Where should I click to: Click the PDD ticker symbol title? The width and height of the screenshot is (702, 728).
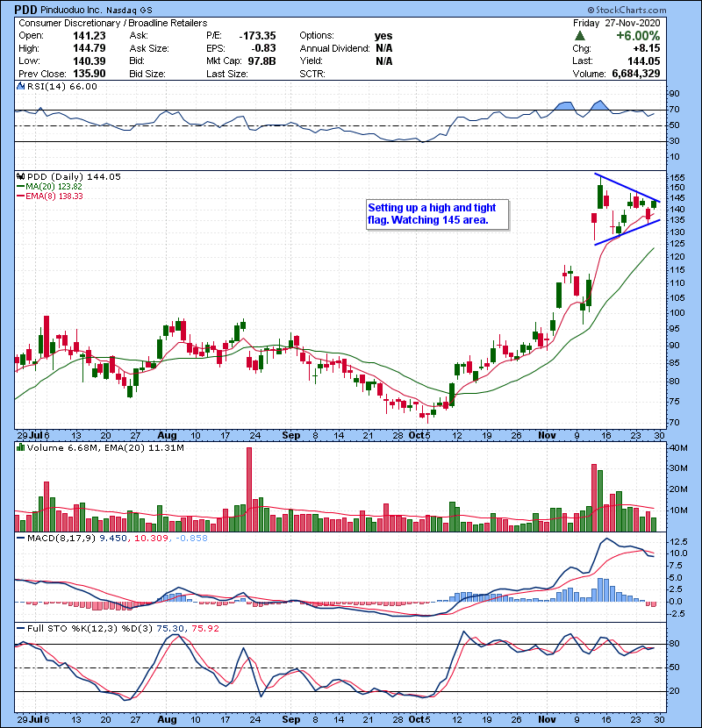click(x=25, y=10)
